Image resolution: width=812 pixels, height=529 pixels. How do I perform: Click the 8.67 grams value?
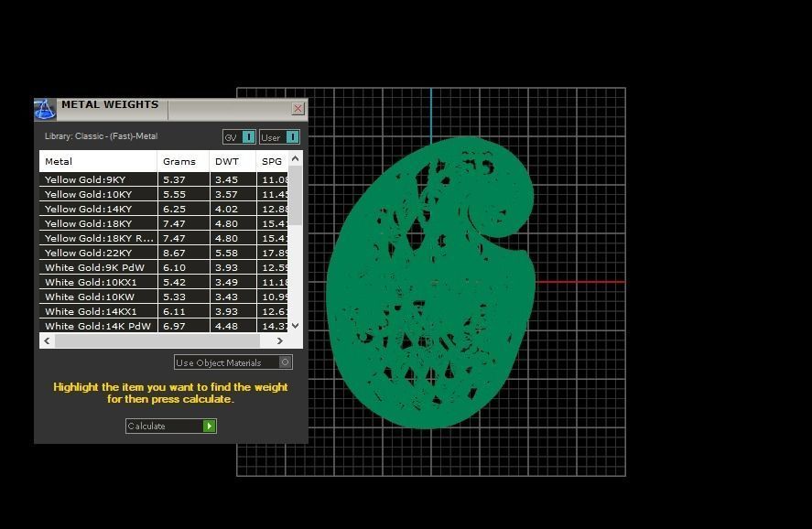174,254
